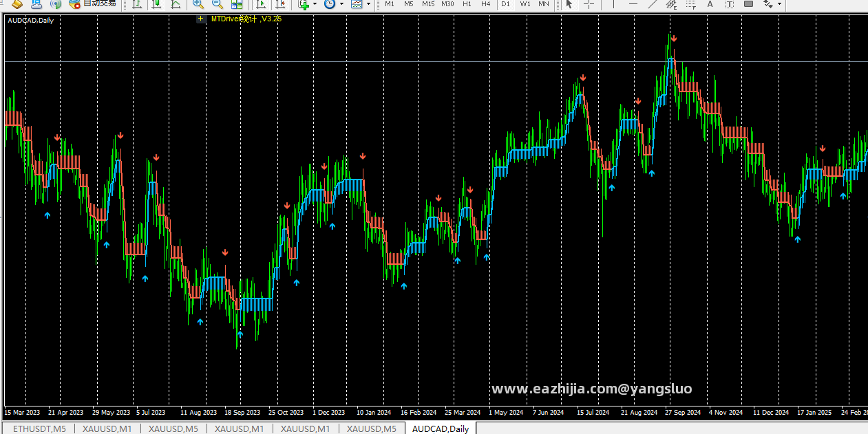Viewport: 868px width, 434px height.
Task: Select the D1 timeframe button
Action: [x=505, y=3]
